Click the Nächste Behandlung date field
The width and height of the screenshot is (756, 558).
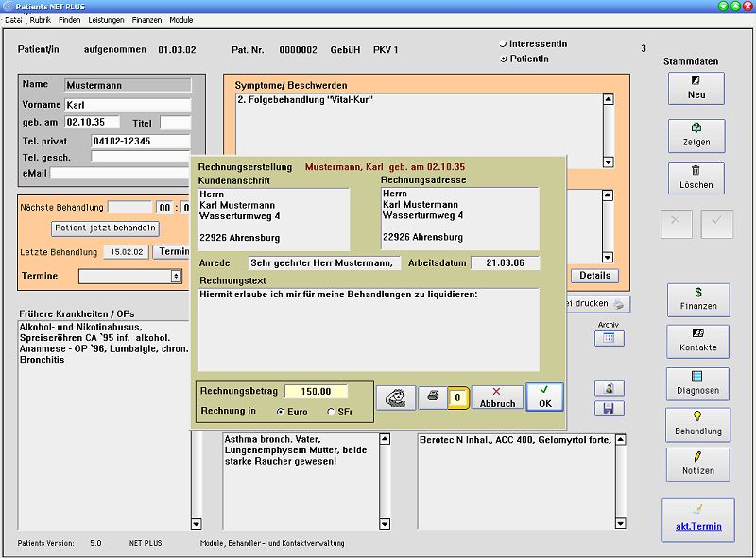[x=129, y=208]
